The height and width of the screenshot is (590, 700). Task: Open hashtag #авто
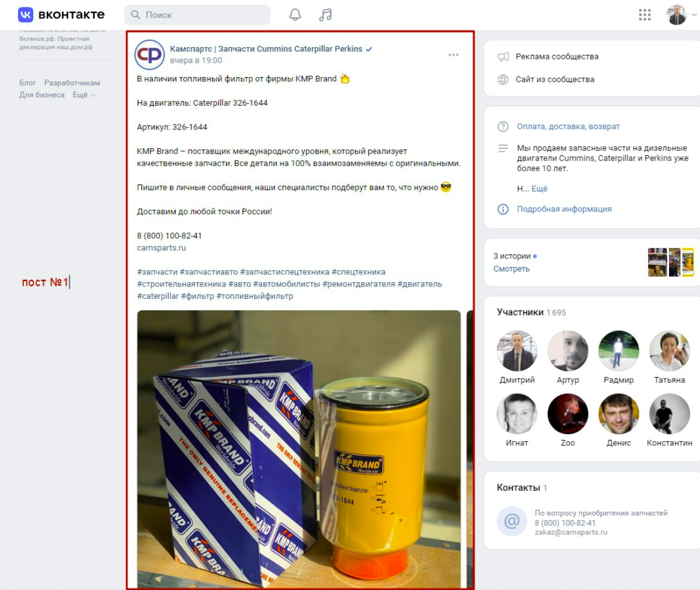[x=240, y=284]
